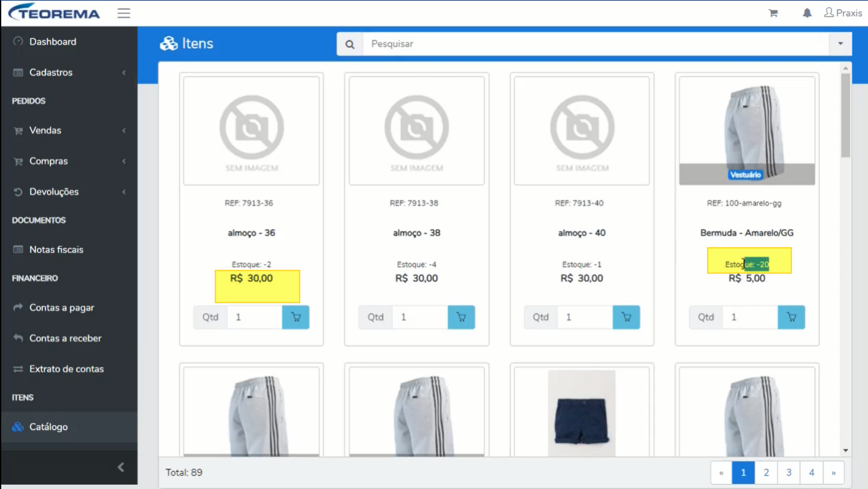Click quantity field for almoço - 40
This screenshot has height=489, width=868.
[585, 317]
